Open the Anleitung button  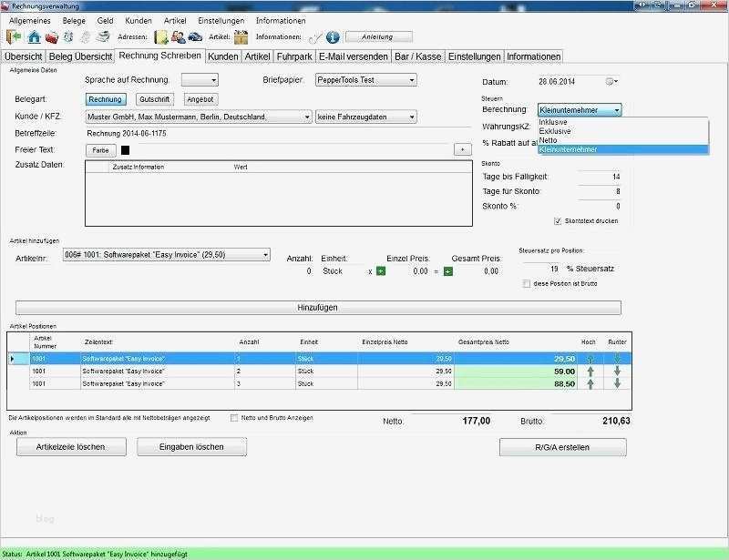378,36
